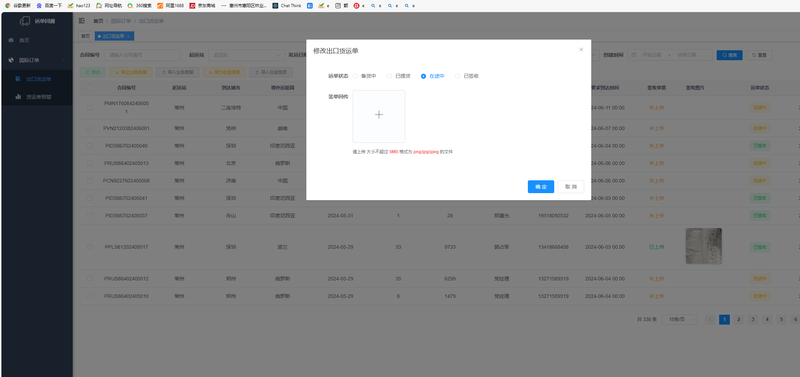Select the 已签收 radio option

467,76
